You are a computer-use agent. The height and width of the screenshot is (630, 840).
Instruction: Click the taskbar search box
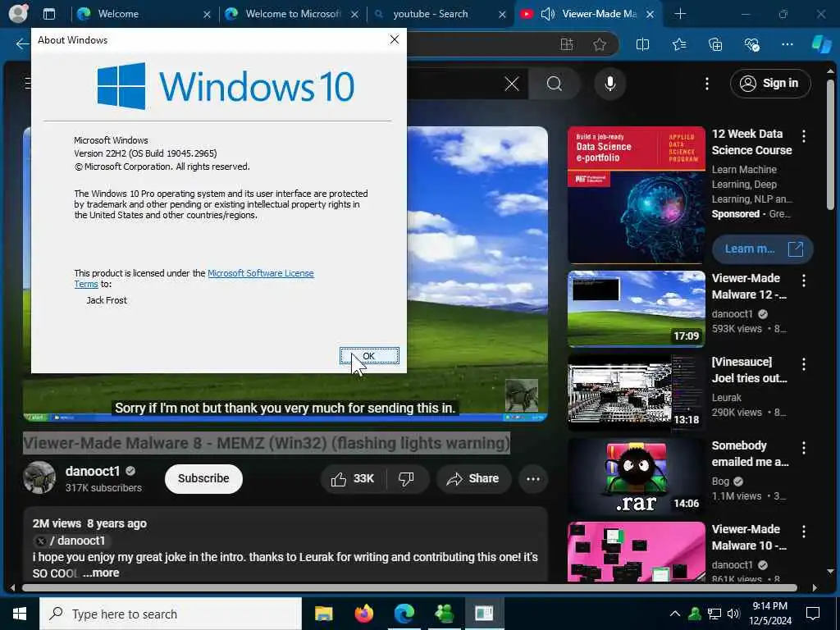tap(171, 614)
